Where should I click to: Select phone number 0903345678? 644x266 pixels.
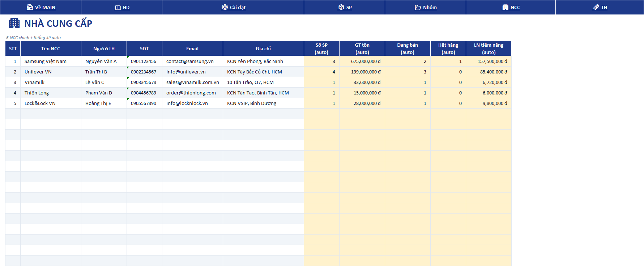pyautogui.click(x=144, y=82)
